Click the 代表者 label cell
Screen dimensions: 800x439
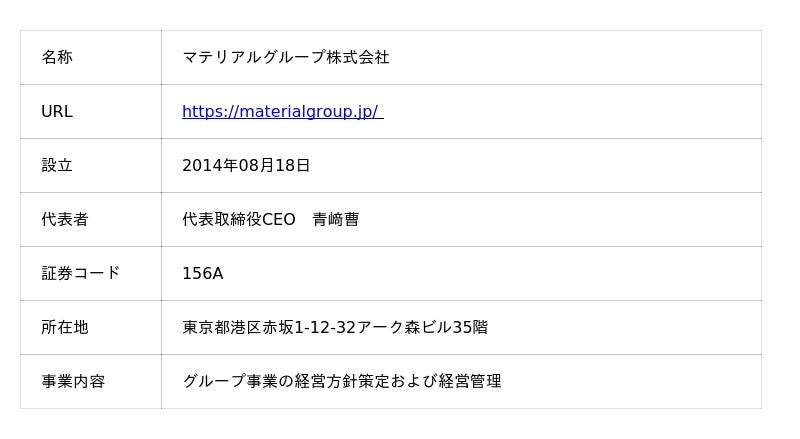click(x=65, y=220)
